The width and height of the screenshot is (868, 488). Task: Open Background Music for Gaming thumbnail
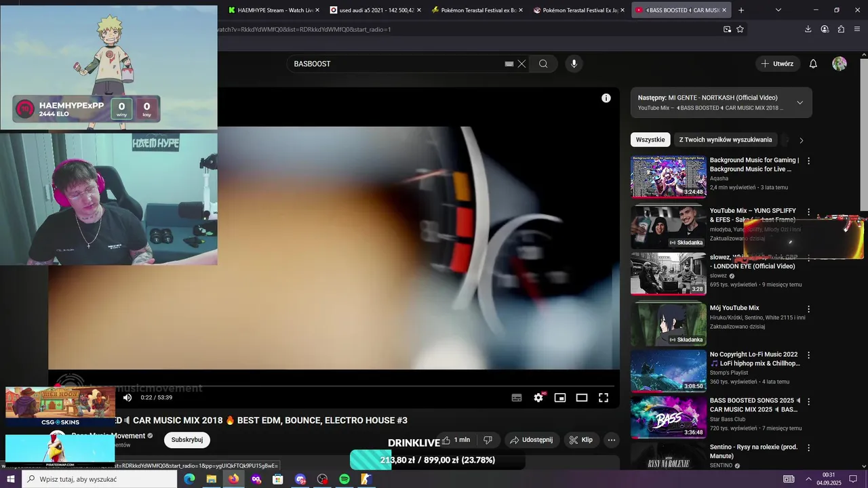[669, 177]
